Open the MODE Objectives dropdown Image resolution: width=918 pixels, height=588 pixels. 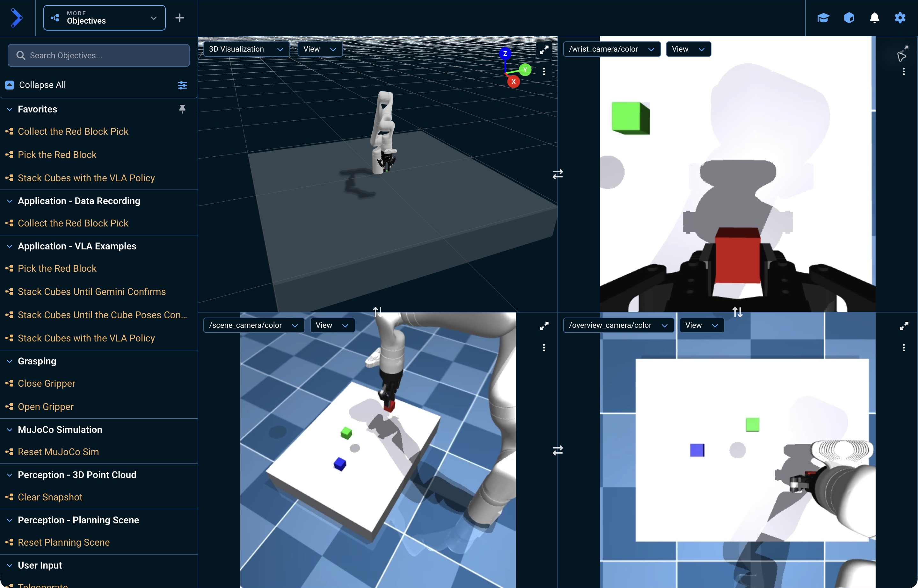[104, 18]
